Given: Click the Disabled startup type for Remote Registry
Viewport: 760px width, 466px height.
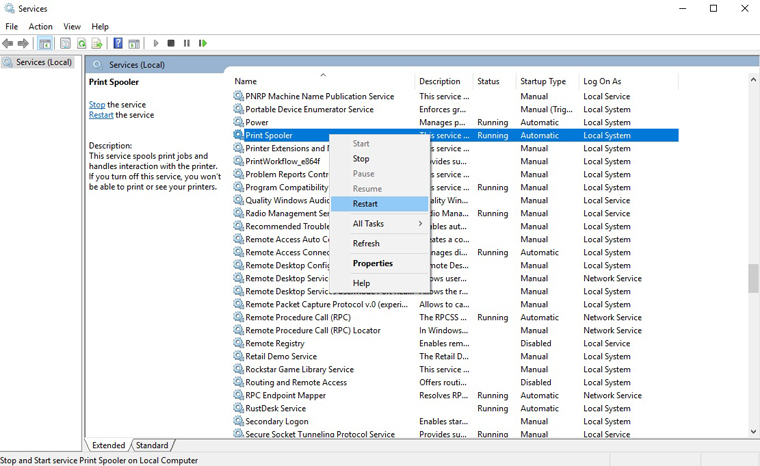Looking at the screenshot, I should (x=536, y=343).
